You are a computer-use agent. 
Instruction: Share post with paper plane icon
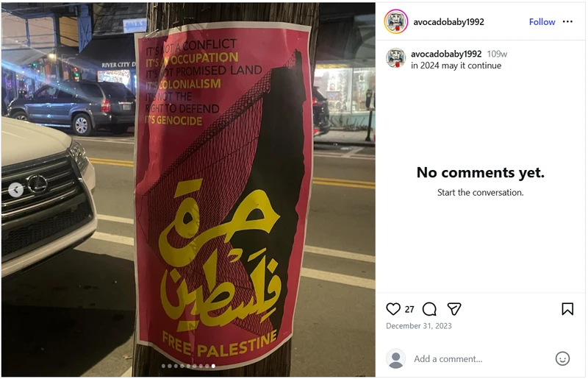tap(453, 309)
